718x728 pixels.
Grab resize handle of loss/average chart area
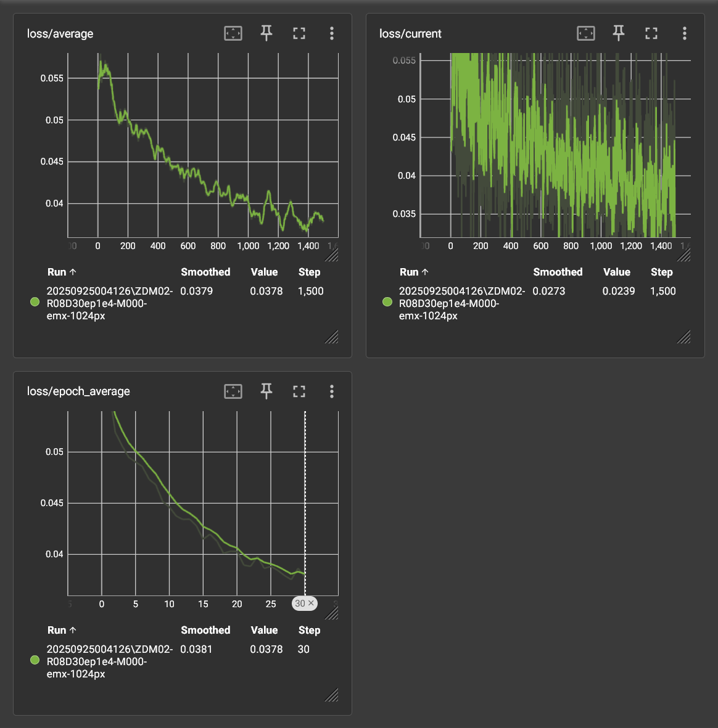332,255
